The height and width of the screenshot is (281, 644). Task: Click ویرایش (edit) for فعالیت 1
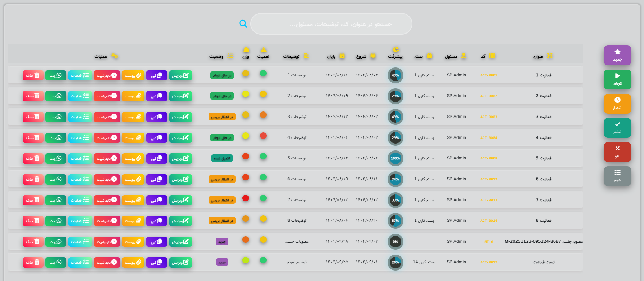point(180,75)
